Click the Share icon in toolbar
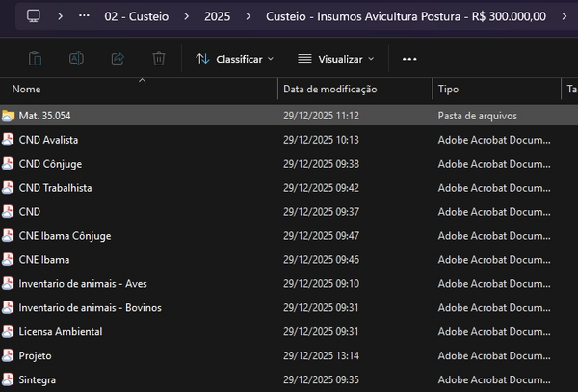 coord(118,59)
